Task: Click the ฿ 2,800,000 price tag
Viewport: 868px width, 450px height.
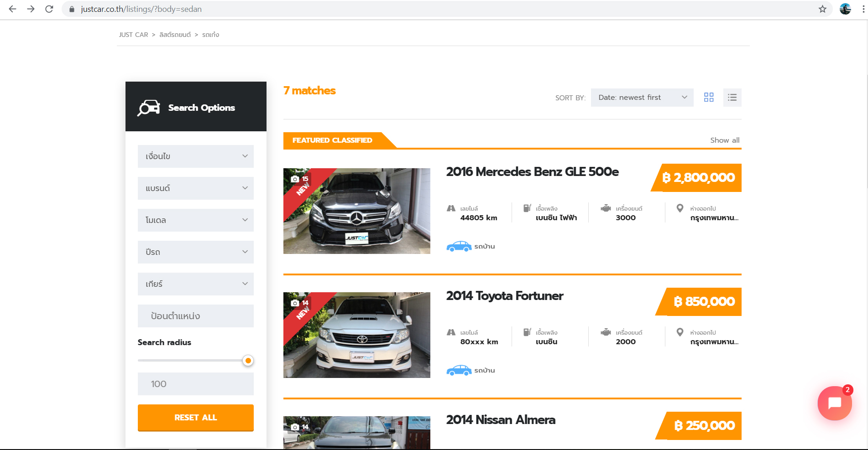Action: coord(696,178)
